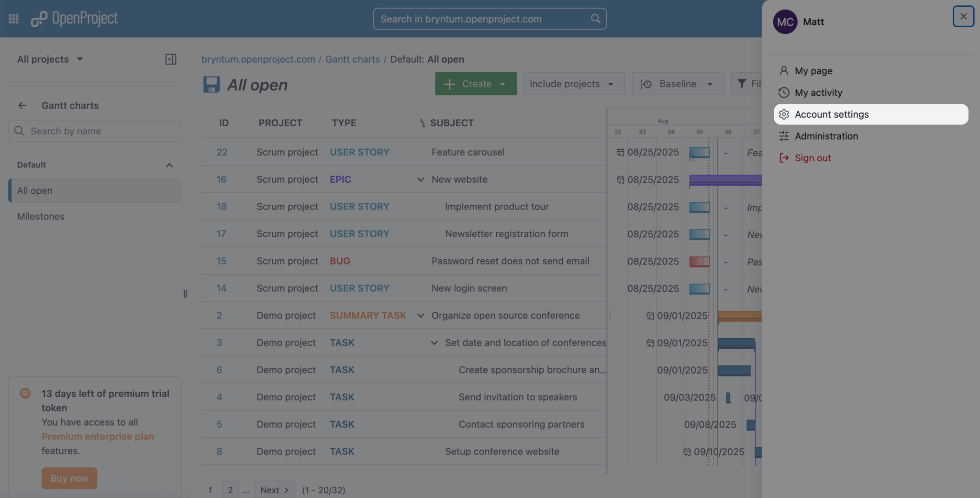The image size is (980, 498).
Task: Click the search magnifier icon in top bar
Action: click(x=595, y=19)
